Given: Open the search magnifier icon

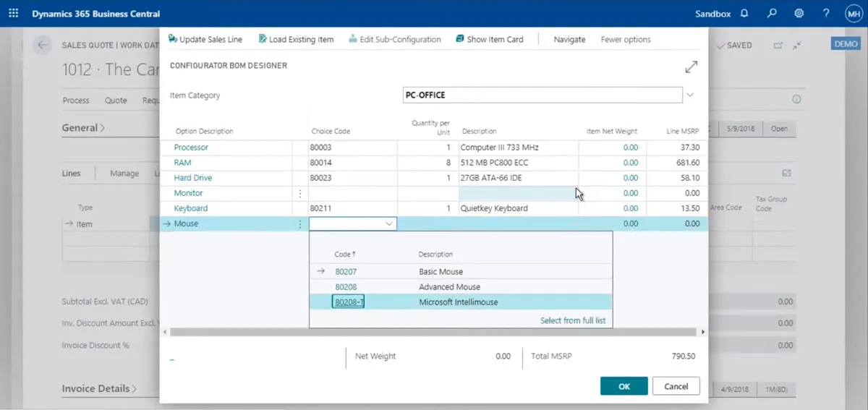Looking at the screenshot, I should point(772,14).
